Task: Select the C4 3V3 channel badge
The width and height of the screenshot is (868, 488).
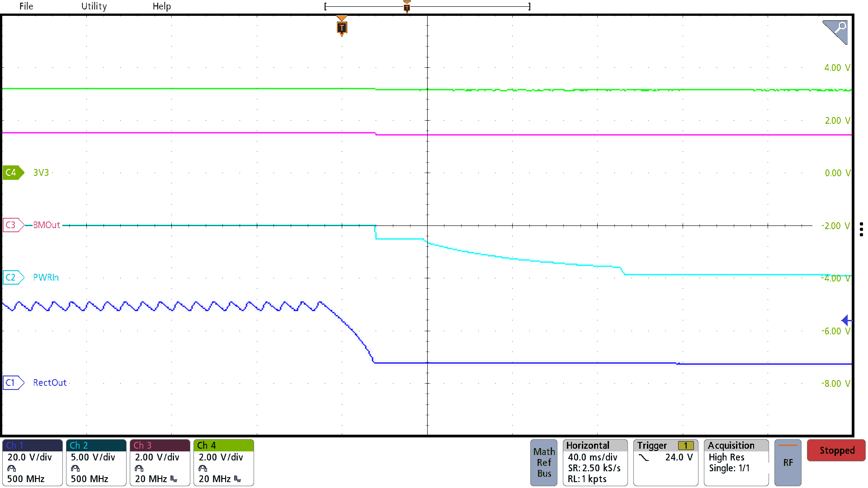Action: click(x=12, y=173)
